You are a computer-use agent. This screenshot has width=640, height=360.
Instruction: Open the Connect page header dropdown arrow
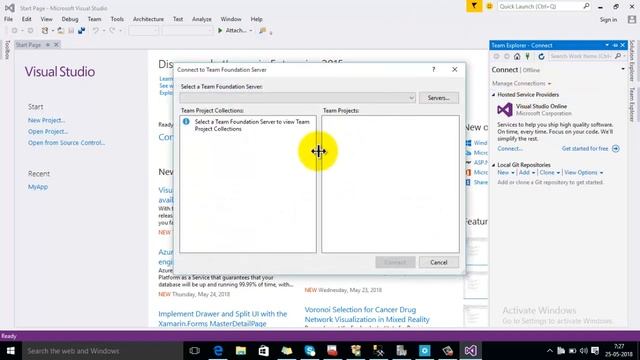[x=623, y=69]
